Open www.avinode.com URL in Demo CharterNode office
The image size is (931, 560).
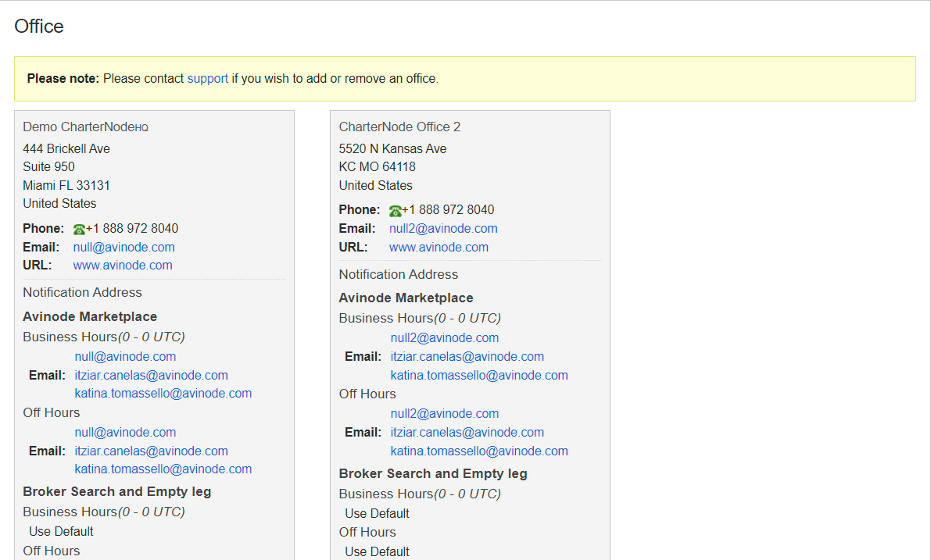[123, 266]
